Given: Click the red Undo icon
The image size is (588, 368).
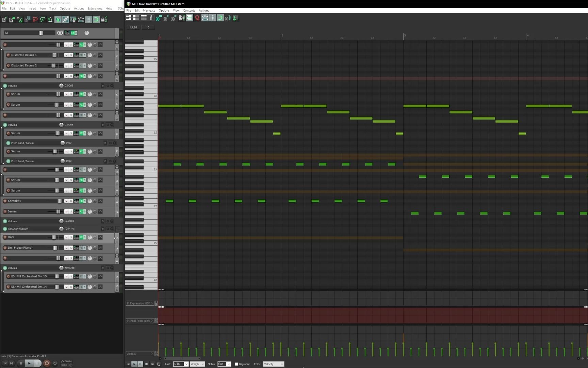Looking at the screenshot, I should 35,20.
